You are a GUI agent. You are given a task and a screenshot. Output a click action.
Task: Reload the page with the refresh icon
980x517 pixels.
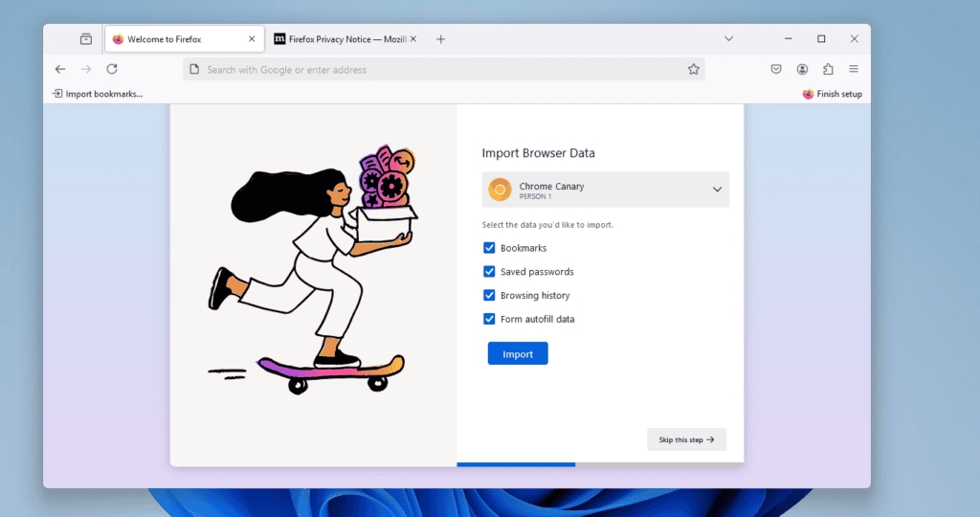(x=112, y=69)
